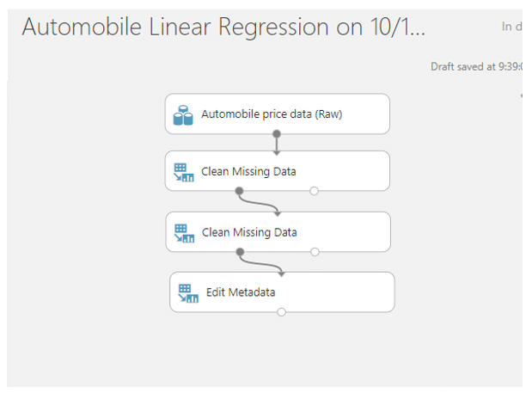Click the Edit Metadata input port
The image size is (532, 393).
tap(281, 274)
